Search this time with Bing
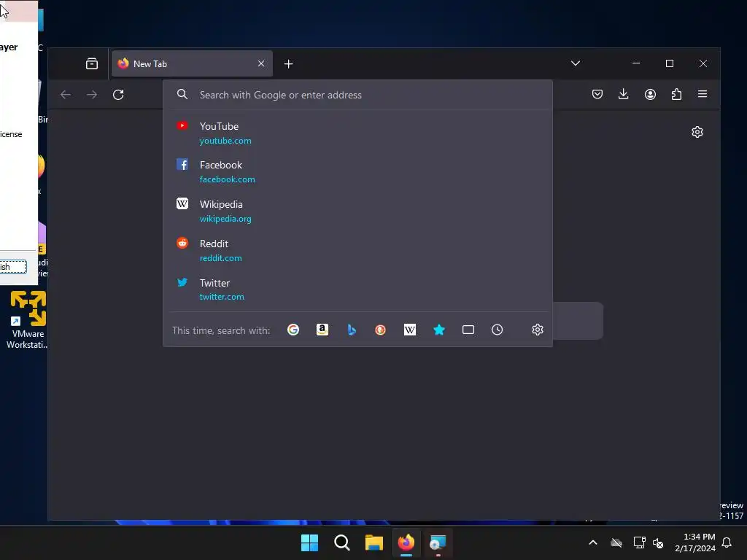 tap(352, 330)
